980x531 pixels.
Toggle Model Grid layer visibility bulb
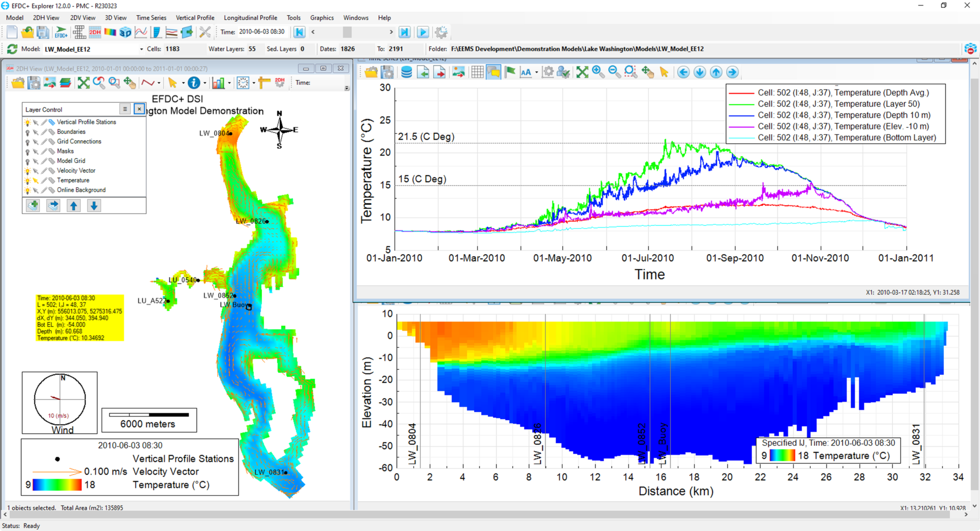tap(28, 161)
